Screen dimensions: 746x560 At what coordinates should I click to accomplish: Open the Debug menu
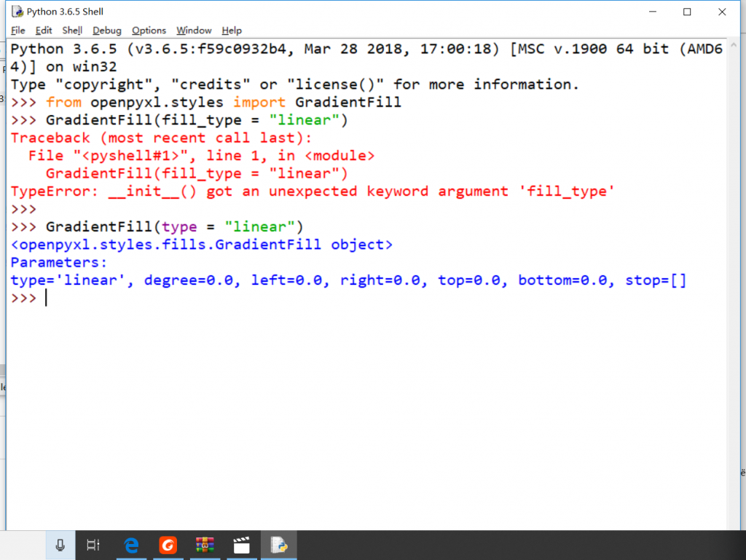[x=107, y=31]
